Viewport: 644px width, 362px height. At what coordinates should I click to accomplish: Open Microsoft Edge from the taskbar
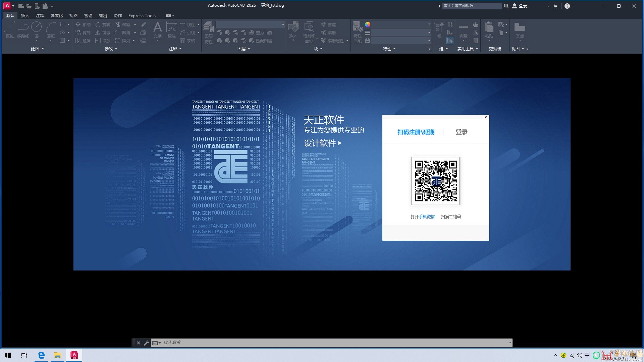(42, 355)
